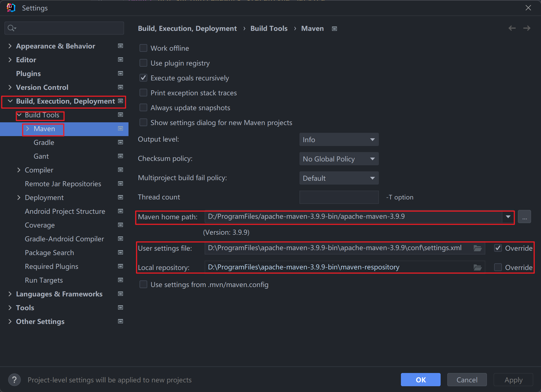Click the help question mark icon
541x392 pixels.
(14, 380)
